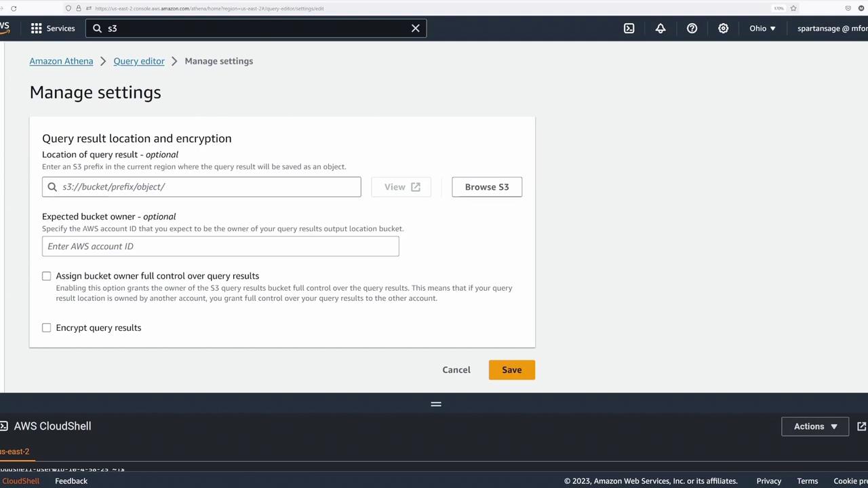Click the Query result location and encryption heading
The width and height of the screenshot is (868, 488).
point(137,138)
